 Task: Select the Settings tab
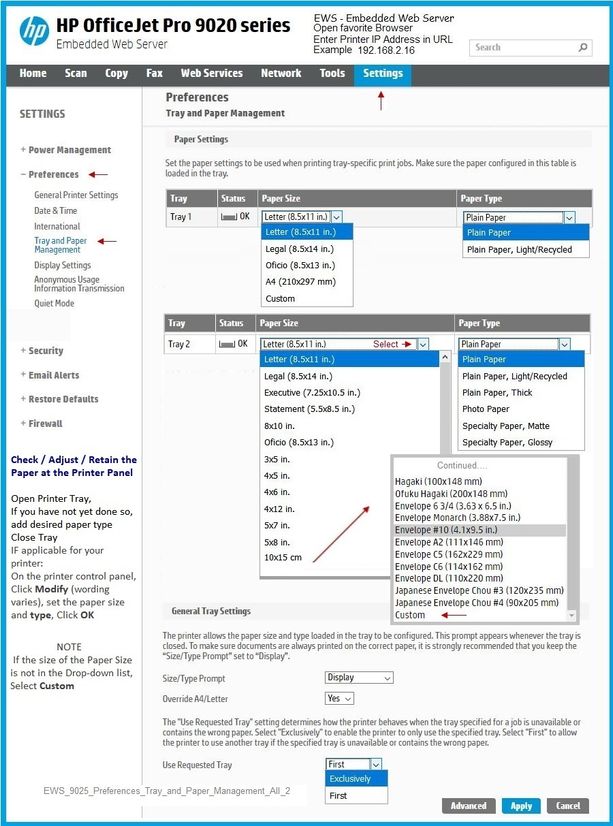click(x=383, y=73)
